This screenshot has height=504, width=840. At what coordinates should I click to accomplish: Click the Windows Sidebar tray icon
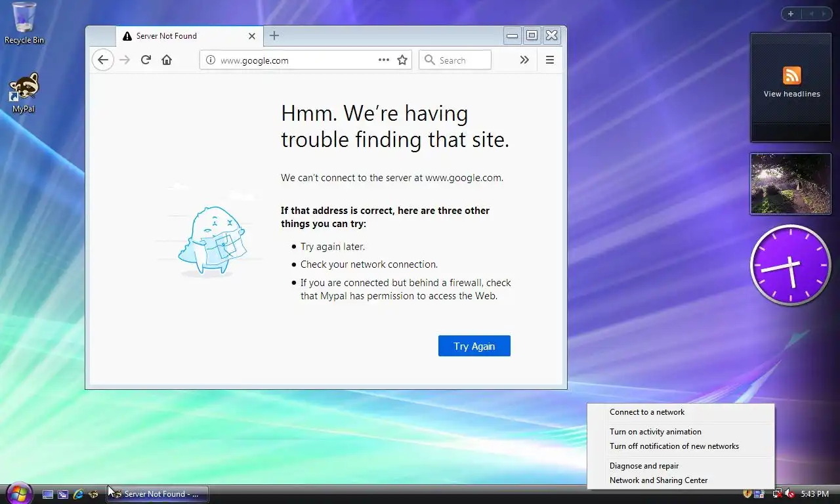tap(759, 493)
